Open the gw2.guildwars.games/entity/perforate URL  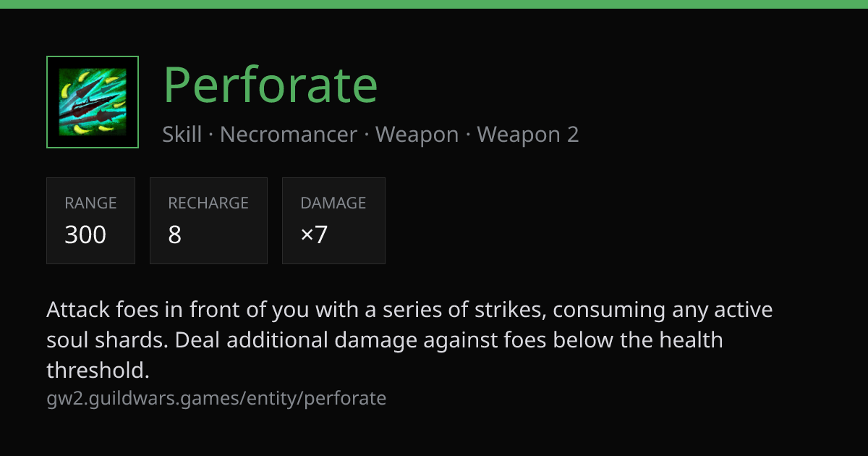coord(216,398)
